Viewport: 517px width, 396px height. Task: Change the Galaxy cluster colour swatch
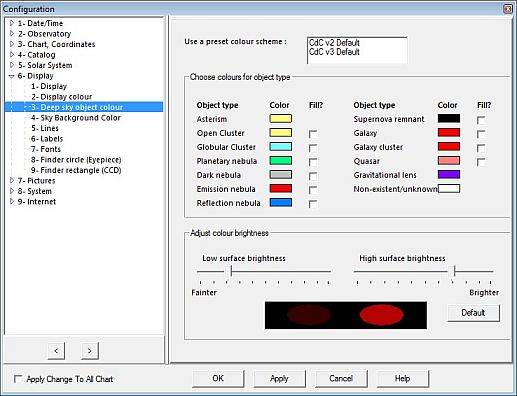[x=449, y=147]
